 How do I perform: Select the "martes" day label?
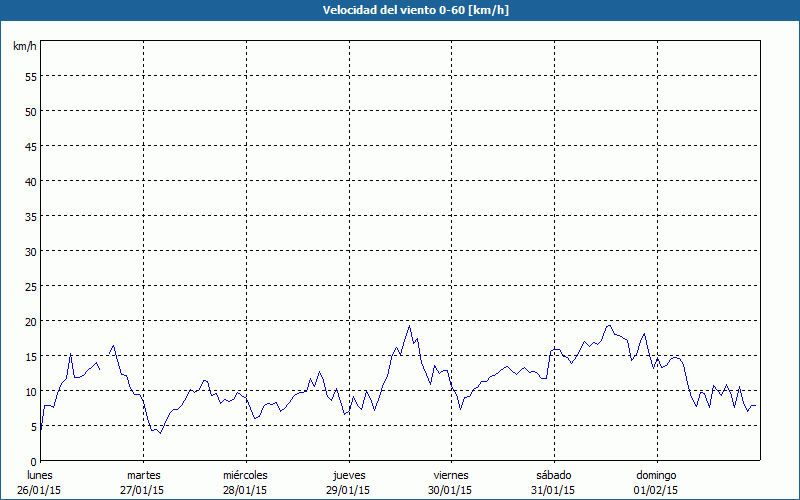pyautogui.click(x=143, y=475)
